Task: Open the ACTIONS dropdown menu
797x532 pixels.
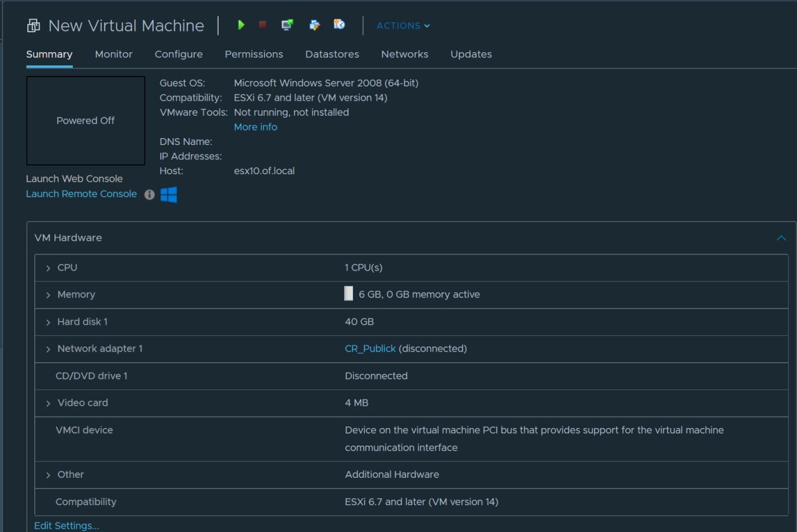Action: [403, 26]
